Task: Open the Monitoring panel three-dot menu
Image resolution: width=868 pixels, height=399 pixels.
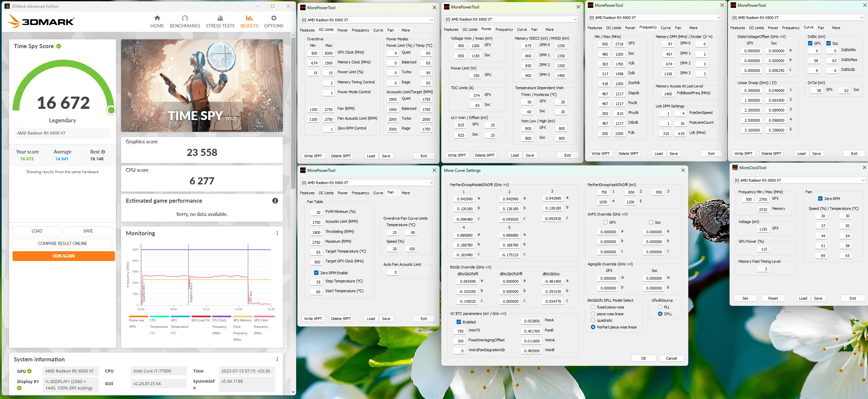Action: point(277,233)
